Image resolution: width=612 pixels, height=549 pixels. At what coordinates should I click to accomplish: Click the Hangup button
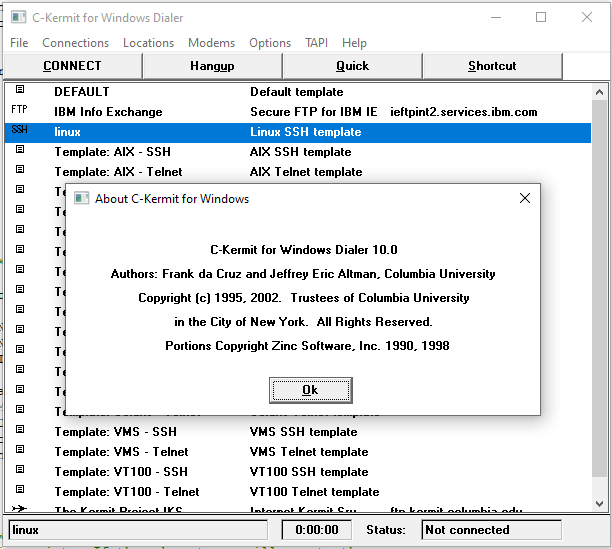pyautogui.click(x=212, y=66)
